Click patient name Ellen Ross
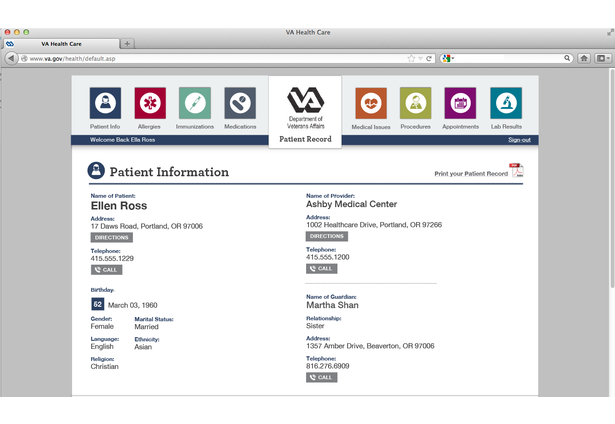The height and width of the screenshot is (424, 615). coord(119,206)
